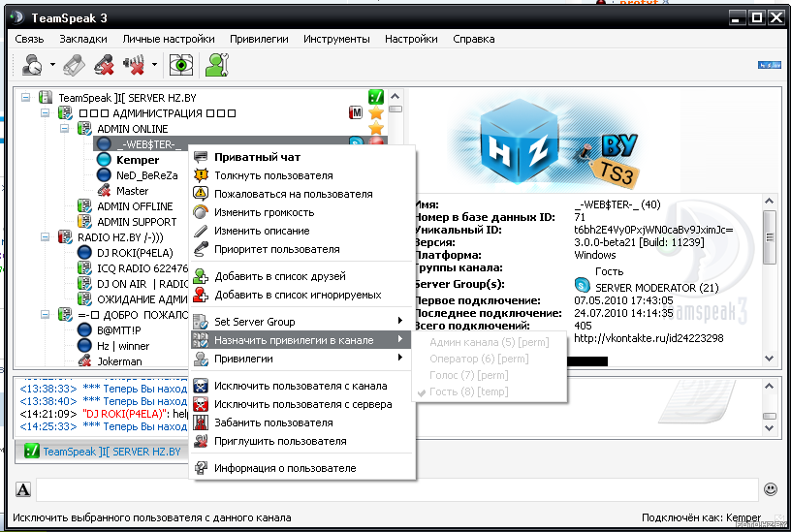Select user DJ ROKI(P4ELA) in the tree
Image resolution: width=791 pixels, height=532 pixels.
click(135, 253)
